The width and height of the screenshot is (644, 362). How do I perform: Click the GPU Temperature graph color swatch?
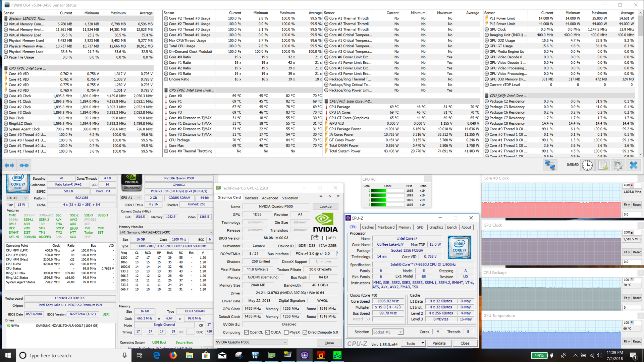[x=632, y=322]
